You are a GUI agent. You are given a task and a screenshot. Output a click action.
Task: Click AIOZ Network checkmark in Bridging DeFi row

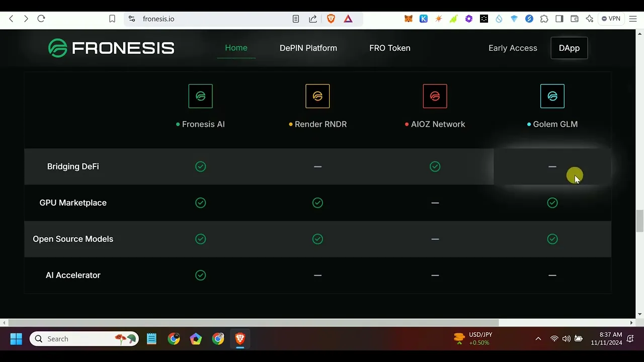point(435,166)
